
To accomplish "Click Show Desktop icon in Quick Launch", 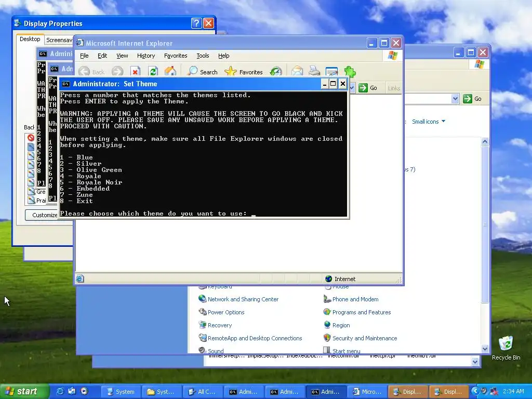I will point(72,391).
